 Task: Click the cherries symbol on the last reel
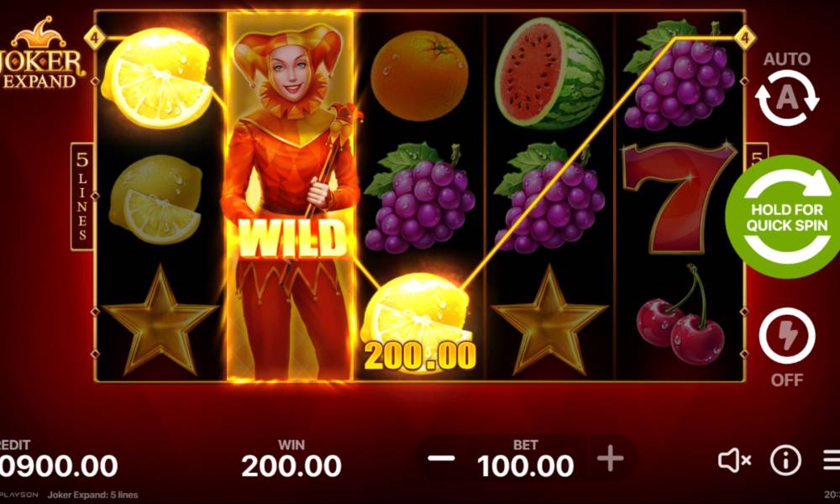pos(681,318)
